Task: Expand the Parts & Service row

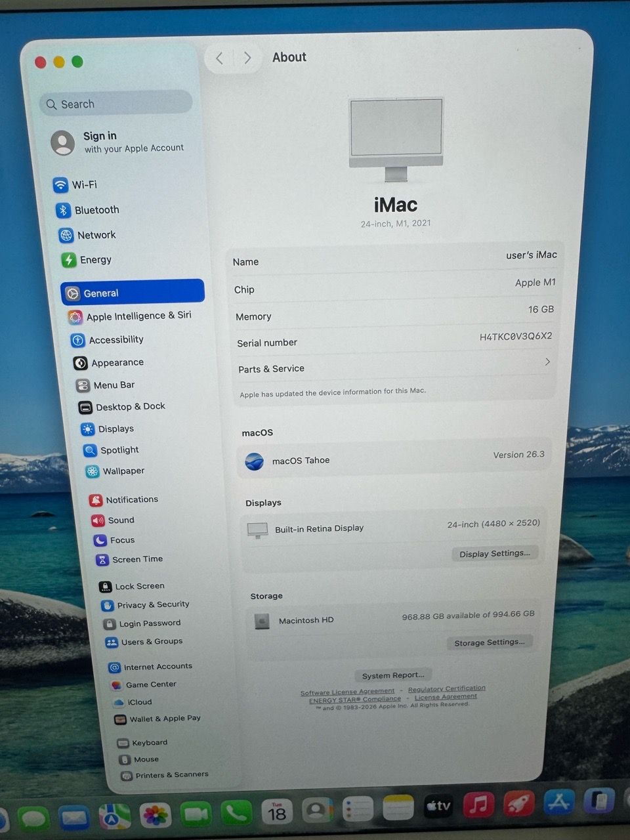Action: [x=394, y=366]
